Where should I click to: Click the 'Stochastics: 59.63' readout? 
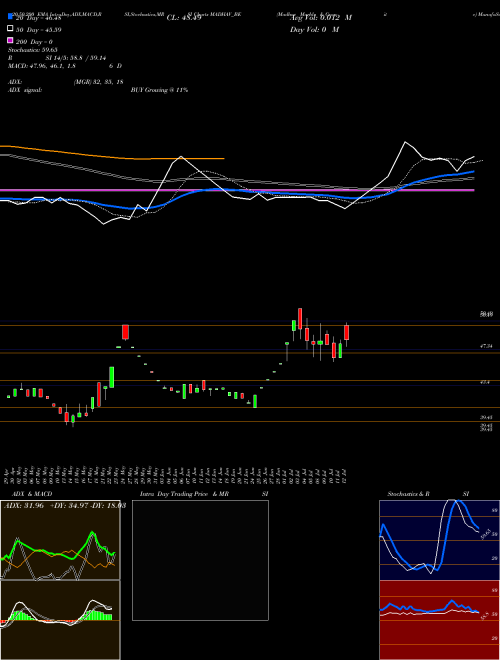[32, 50]
